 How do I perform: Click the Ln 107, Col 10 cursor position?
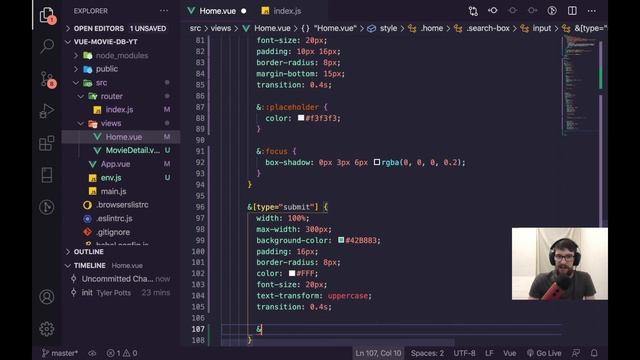[378, 353]
